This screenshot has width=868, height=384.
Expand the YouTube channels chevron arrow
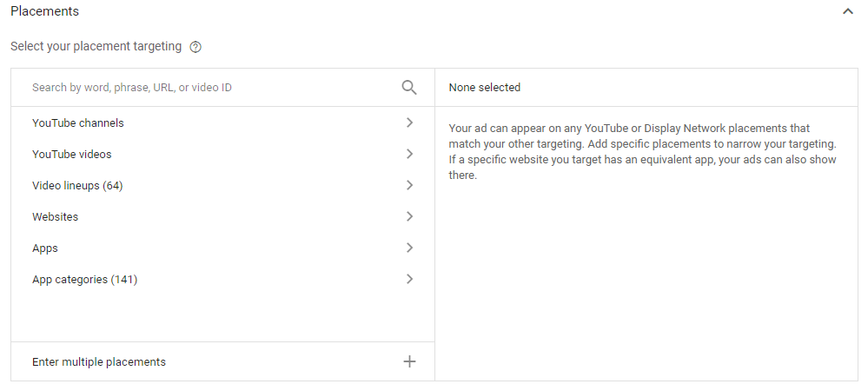(409, 122)
